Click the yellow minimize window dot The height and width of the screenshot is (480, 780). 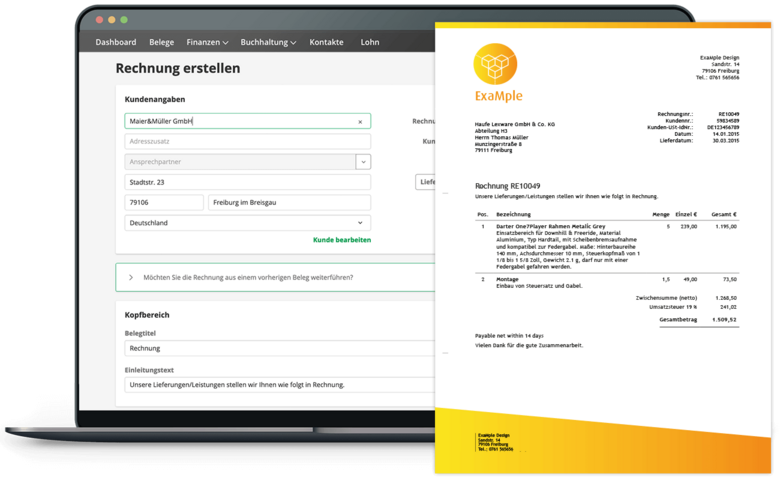110,20
